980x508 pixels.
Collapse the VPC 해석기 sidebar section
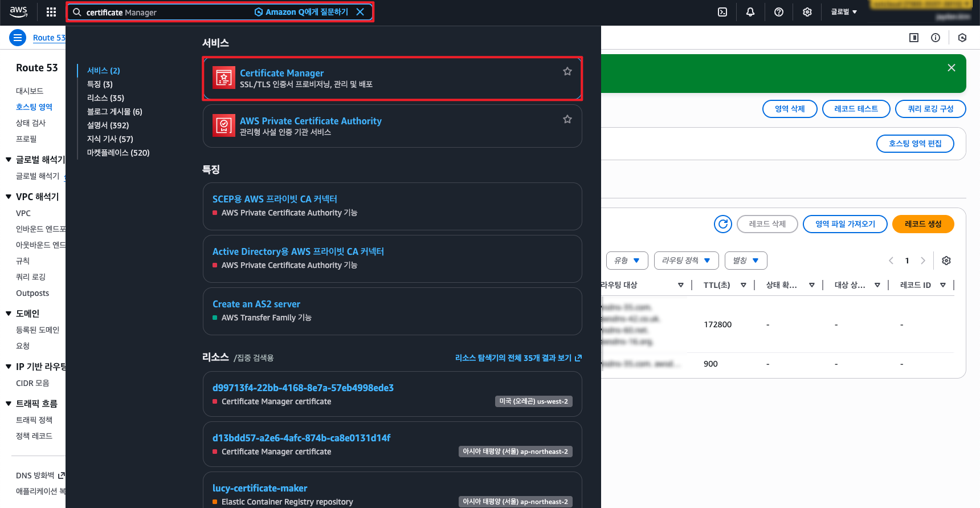click(x=9, y=197)
